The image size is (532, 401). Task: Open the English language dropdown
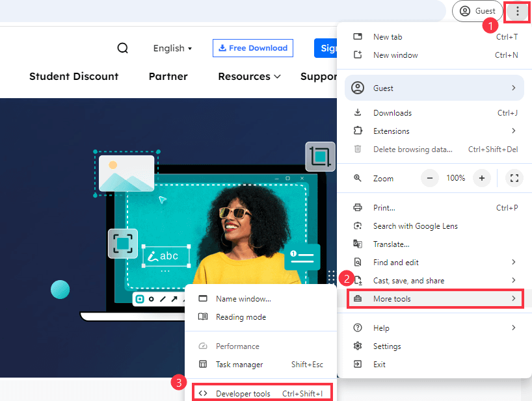172,48
